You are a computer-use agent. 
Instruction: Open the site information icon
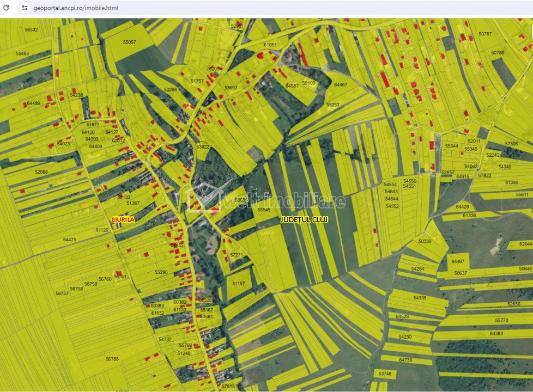(25, 8)
